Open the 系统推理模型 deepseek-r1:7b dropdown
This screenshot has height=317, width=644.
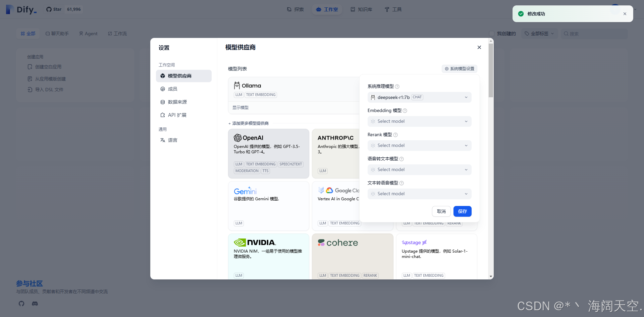click(420, 97)
